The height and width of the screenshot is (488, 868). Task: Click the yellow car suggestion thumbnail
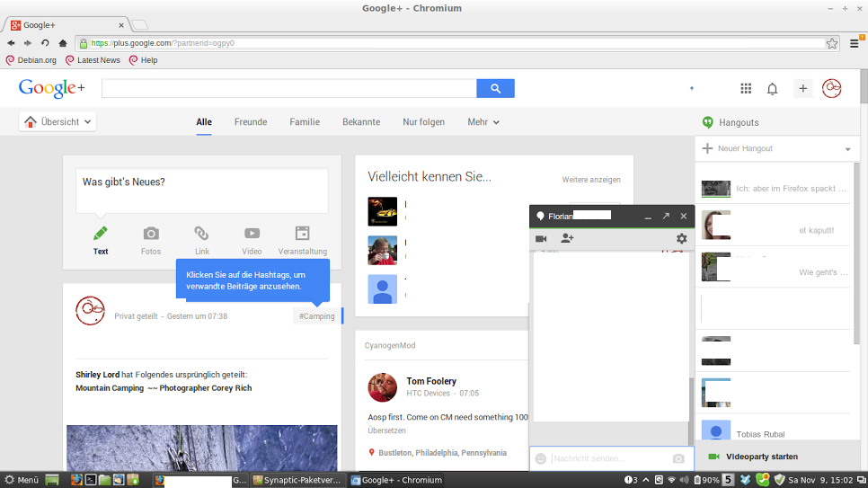click(x=382, y=211)
